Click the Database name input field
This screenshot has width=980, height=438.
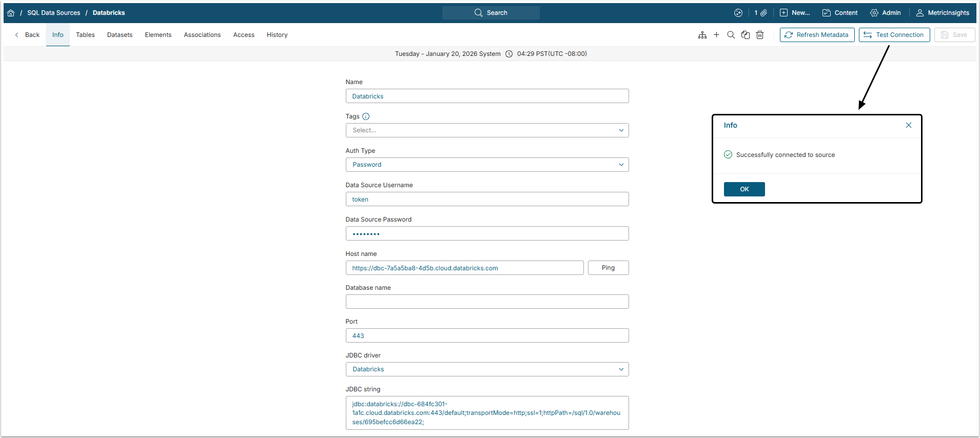click(x=487, y=302)
